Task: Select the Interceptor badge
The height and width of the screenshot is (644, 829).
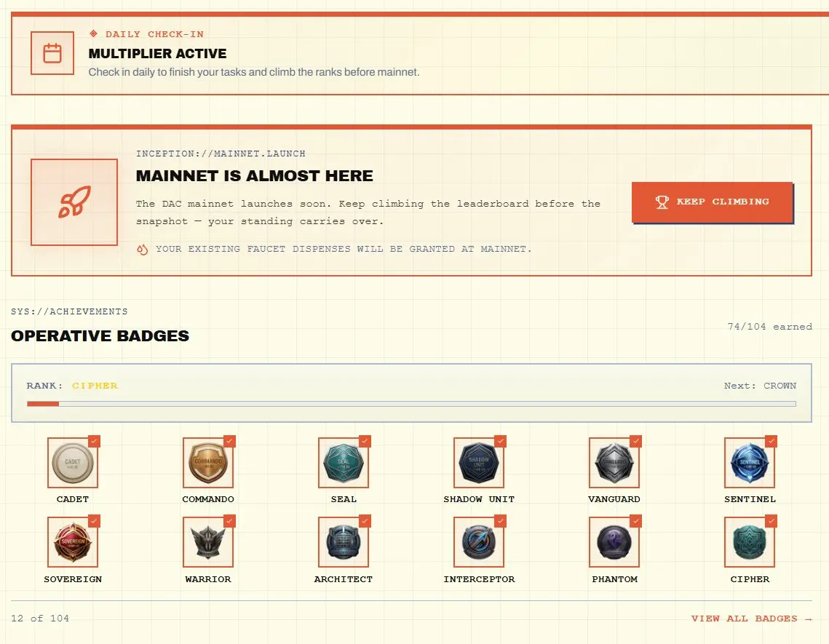Action: [x=479, y=542]
